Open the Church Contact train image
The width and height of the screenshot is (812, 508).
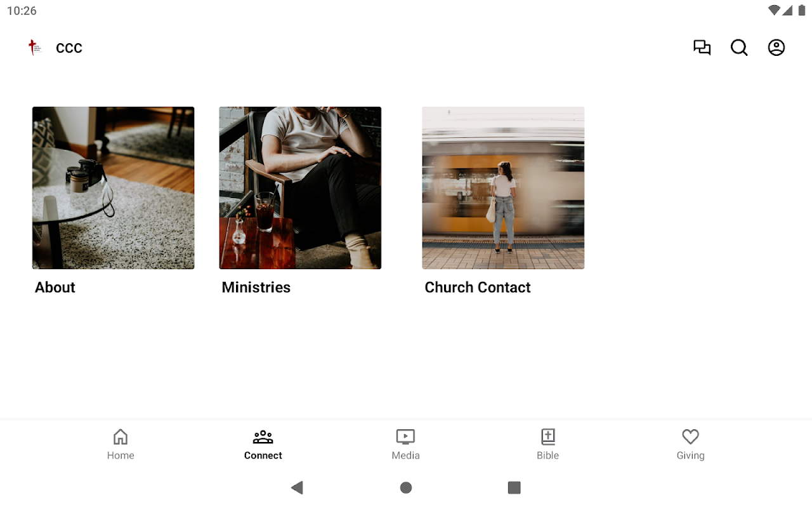point(503,188)
